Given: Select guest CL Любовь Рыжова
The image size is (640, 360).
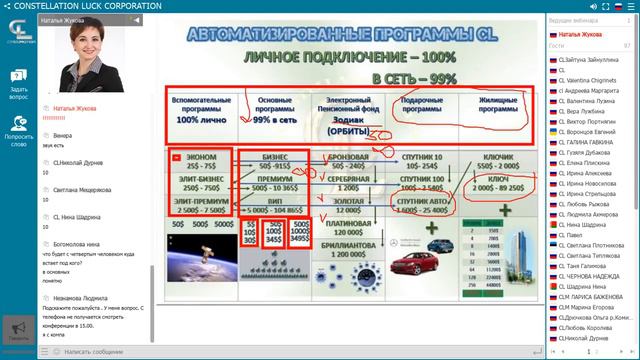Looking at the screenshot, I should click(x=584, y=204).
